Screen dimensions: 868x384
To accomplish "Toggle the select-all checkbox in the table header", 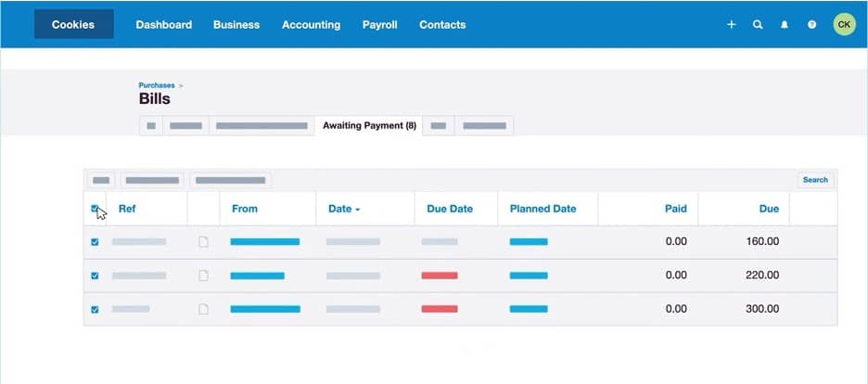I will [95, 209].
